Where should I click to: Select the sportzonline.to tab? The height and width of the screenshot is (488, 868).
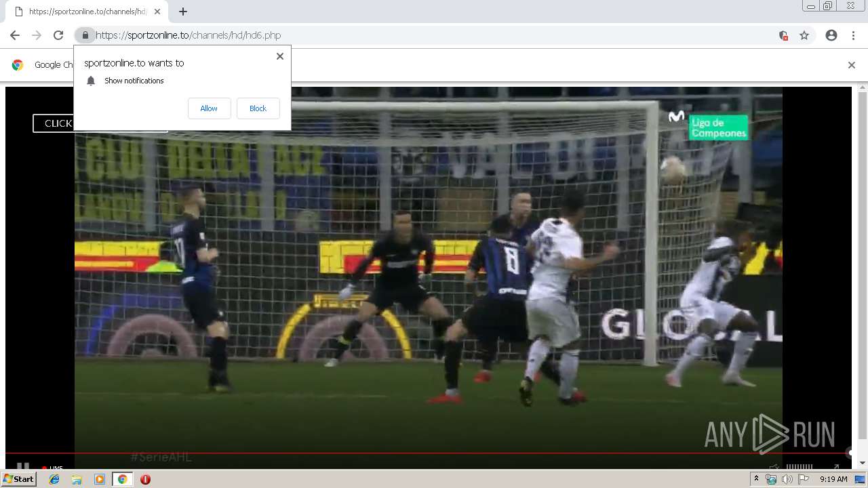(88, 12)
